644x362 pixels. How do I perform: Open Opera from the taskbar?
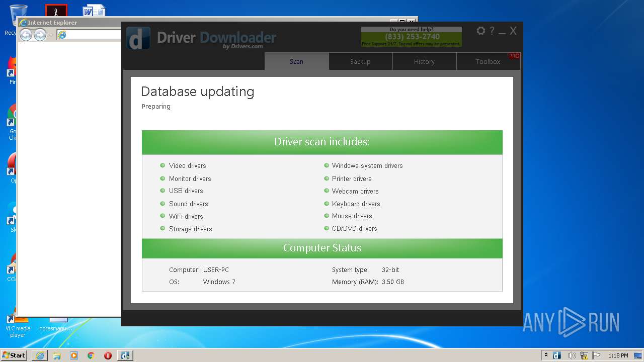tap(108, 355)
